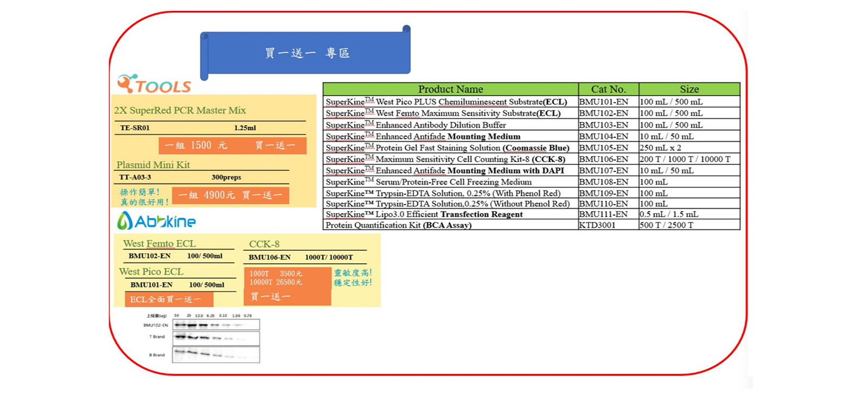Select the Protein Quantification Kit (BCA Assay) row
The height and width of the screenshot is (407, 868).
(x=532, y=225)
